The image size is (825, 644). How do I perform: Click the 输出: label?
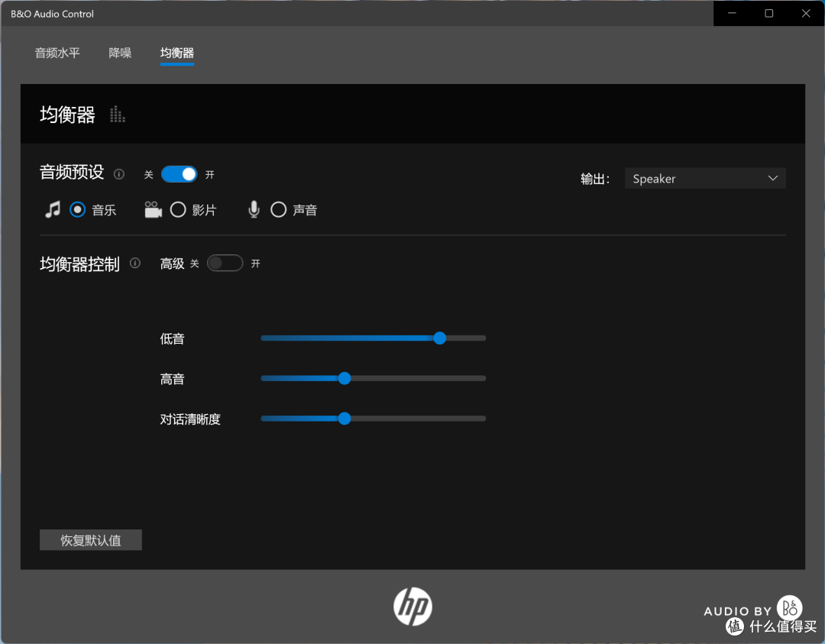point(595,180)
